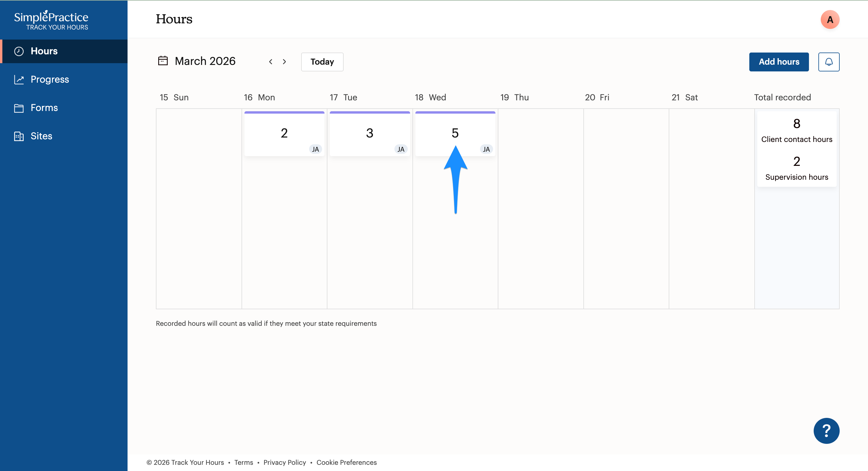Click the 20 Fri column header
Screen dimensions: 868x471
pos(597,97)
